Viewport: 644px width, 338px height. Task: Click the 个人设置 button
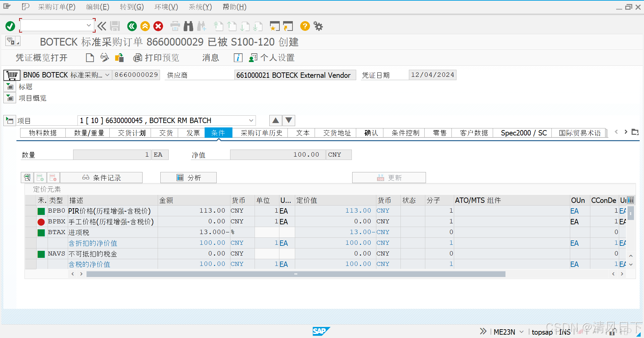272,58
